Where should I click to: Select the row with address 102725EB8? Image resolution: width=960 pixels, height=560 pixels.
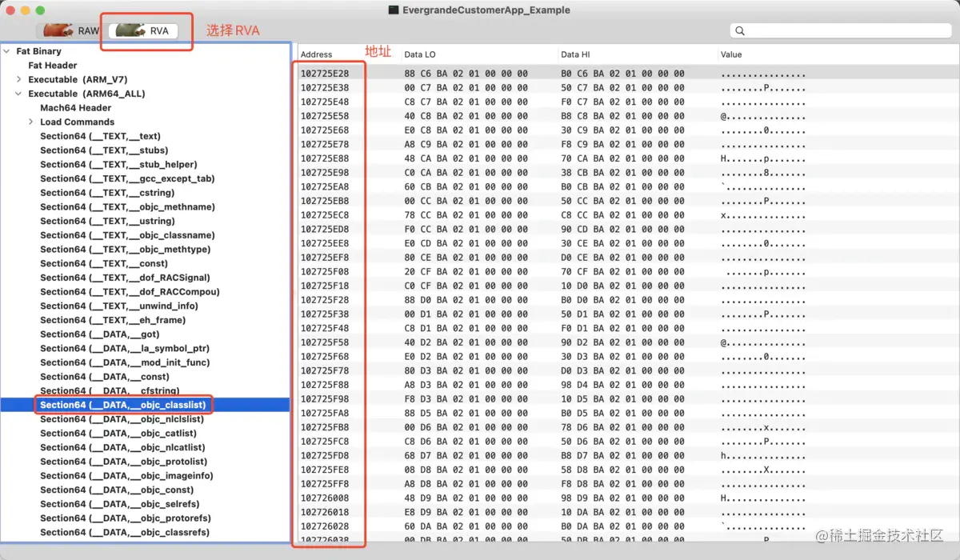(627, 201)
